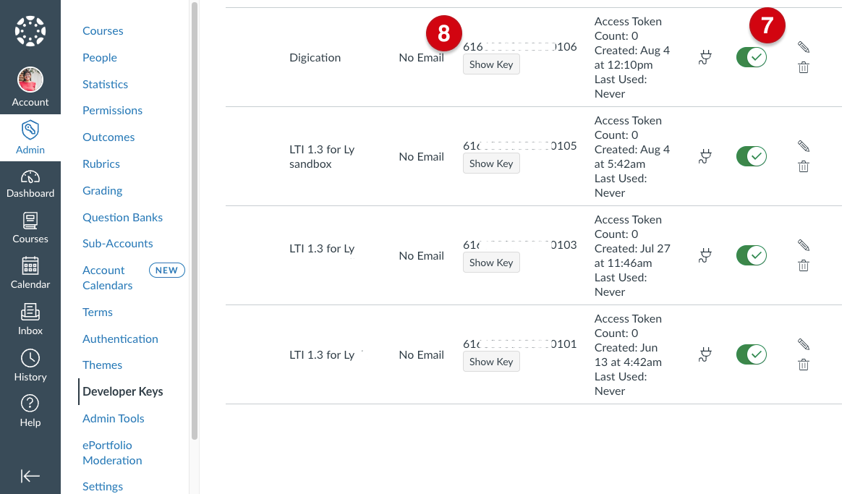Show Key for the Digication entry
This screenshot has width=868, height=494.
[x=491, y=64]
